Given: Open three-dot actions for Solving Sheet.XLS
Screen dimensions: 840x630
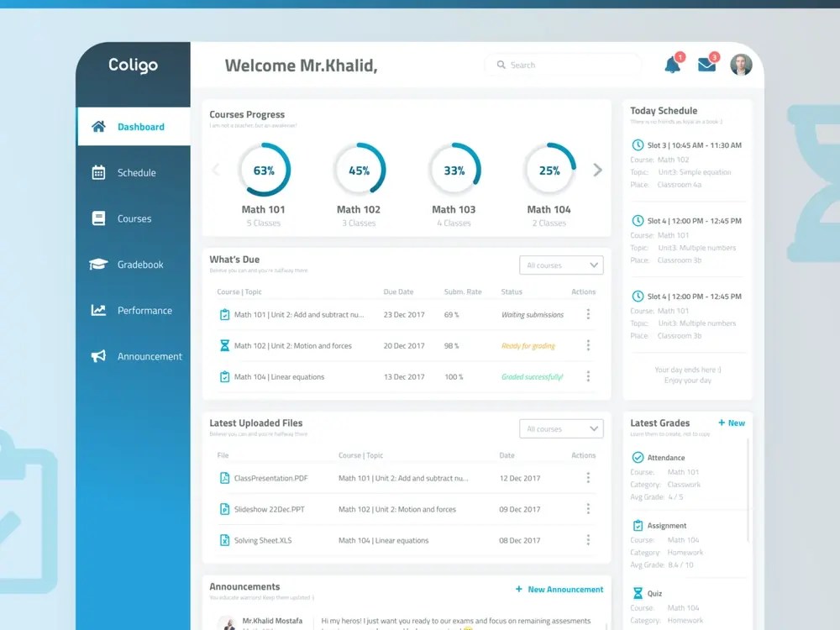Looking at the screenshot, I should point(588,540).
